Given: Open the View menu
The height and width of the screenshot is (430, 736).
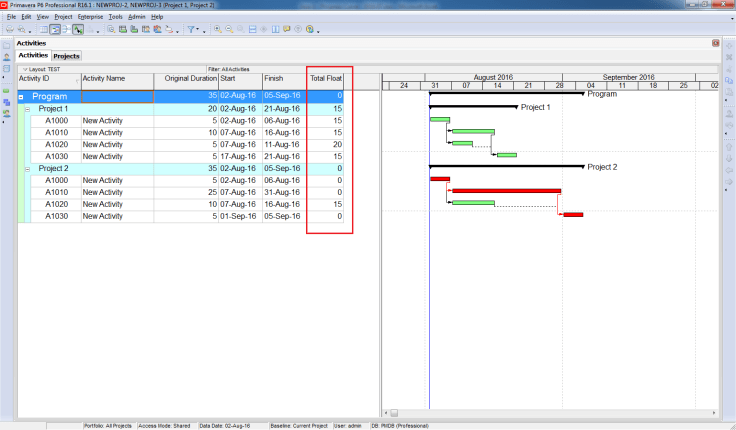Looking at the screenshot, I should tap(43, 17).
